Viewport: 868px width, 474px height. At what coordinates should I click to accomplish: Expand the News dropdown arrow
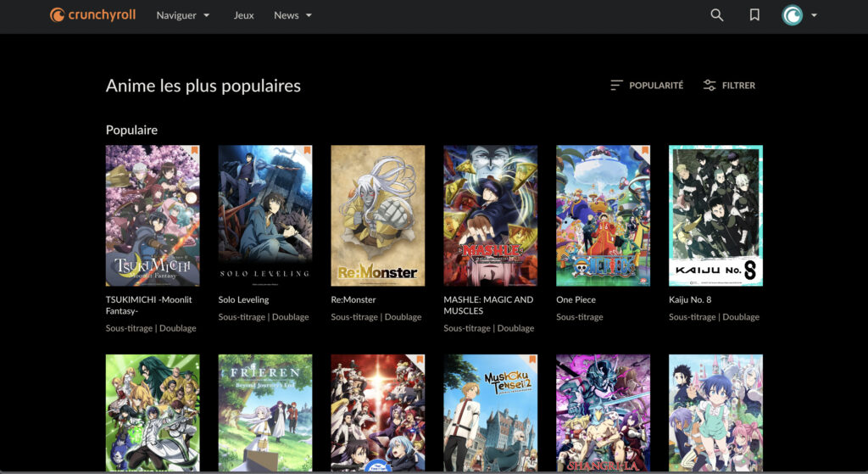309,15
